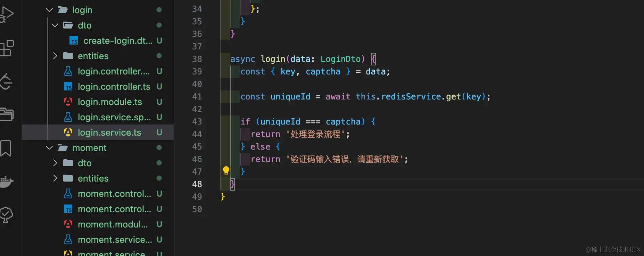Click the lightbulb code action icon

tap(226, 171)
